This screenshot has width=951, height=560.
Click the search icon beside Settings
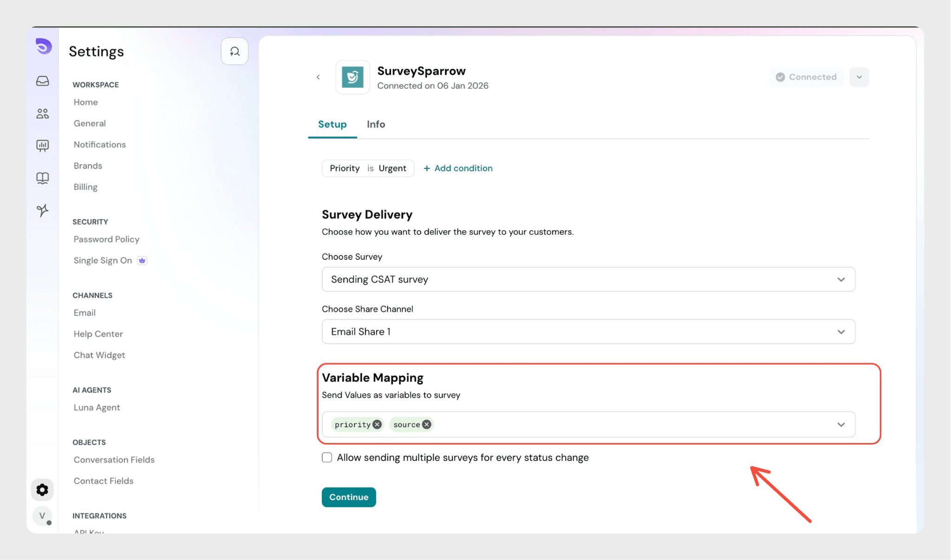pos(234,51)
